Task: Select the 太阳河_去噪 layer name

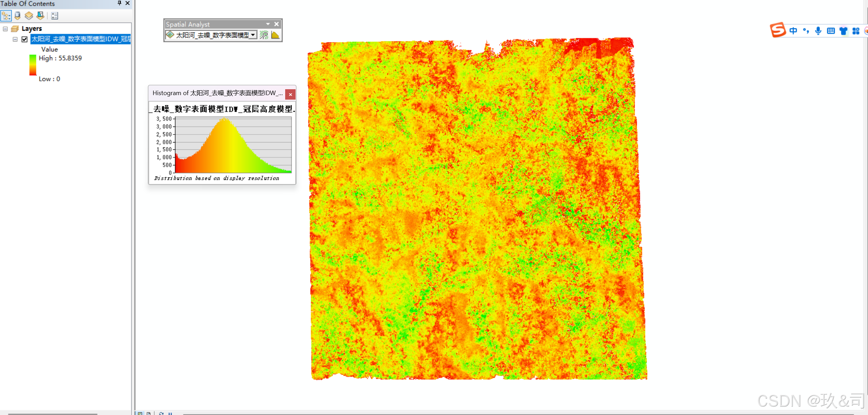Action: 81,39
